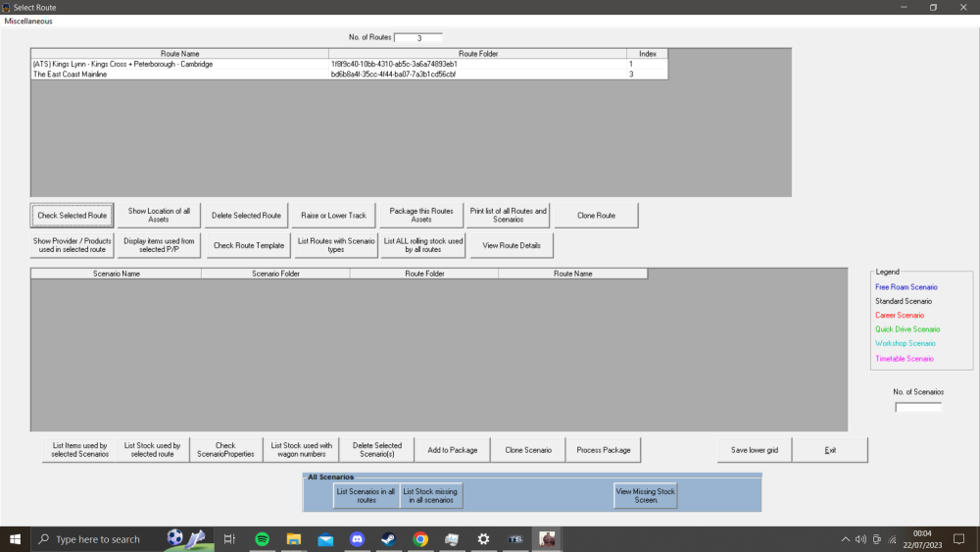Click the Check Selected Route button
This screenshot has width=980, height=552.
point(72,215)
